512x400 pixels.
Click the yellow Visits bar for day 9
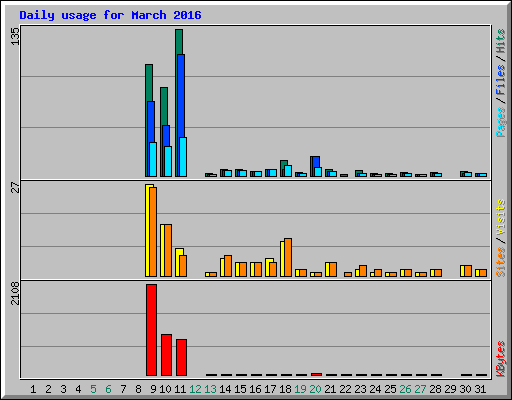click(x=148, y=230)
